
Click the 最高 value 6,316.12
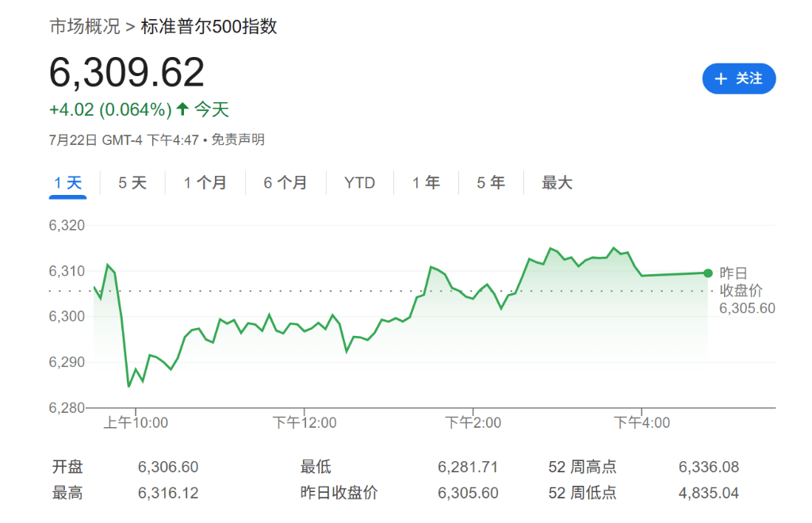168,493
